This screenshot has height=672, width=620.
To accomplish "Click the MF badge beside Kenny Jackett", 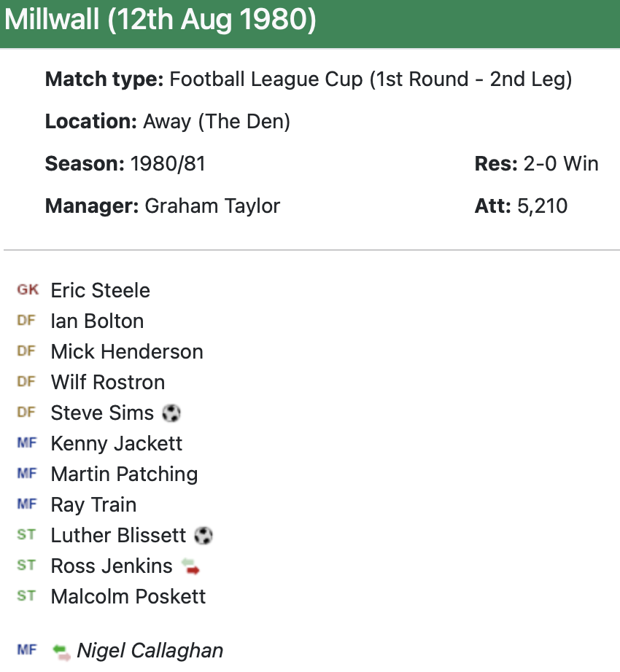I will pyautogui.click(x=26, y=443).
